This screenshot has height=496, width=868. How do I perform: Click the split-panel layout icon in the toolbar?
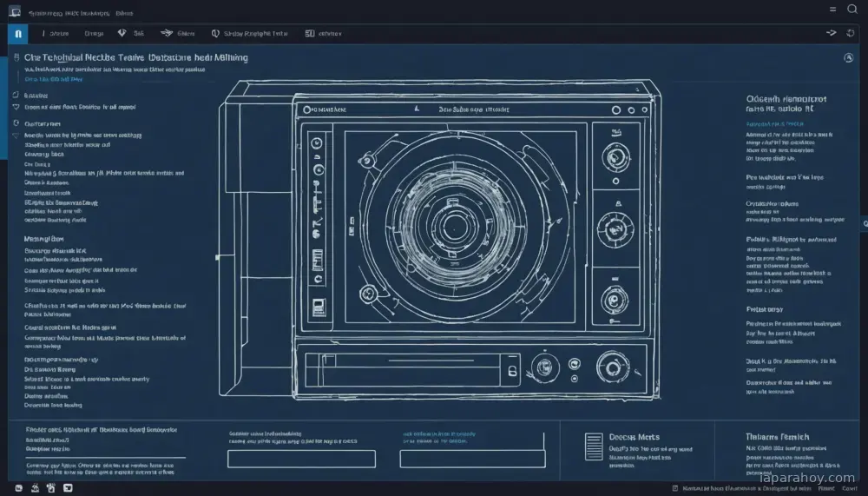pyautogui.click(x=310, y=33)
